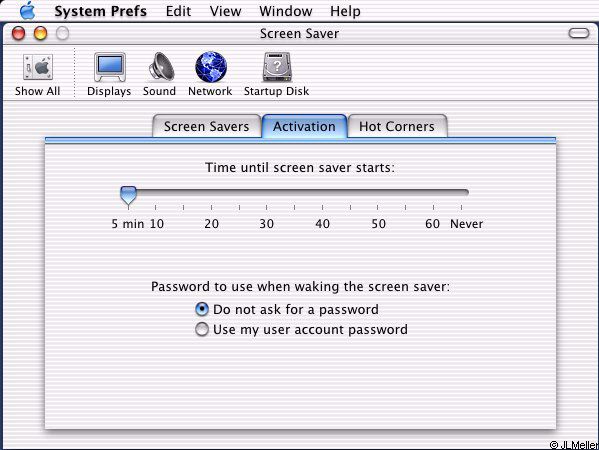Open the Help menu
599x450 pixels.
pyautogui.click(x=345, y=11)
